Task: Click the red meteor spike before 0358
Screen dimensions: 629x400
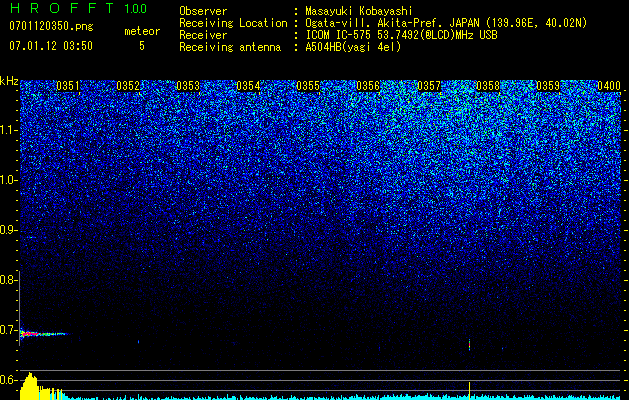Action: click(x=469, y=345)
